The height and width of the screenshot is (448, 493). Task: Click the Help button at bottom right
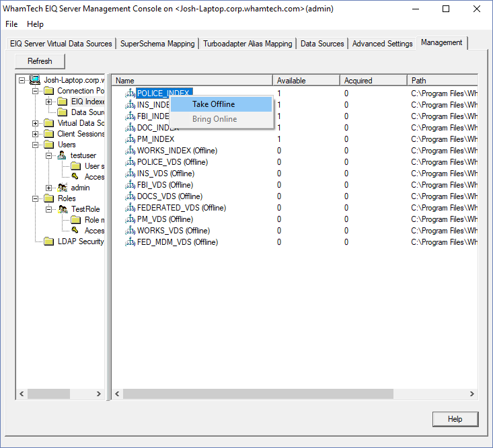pos(455,419)
